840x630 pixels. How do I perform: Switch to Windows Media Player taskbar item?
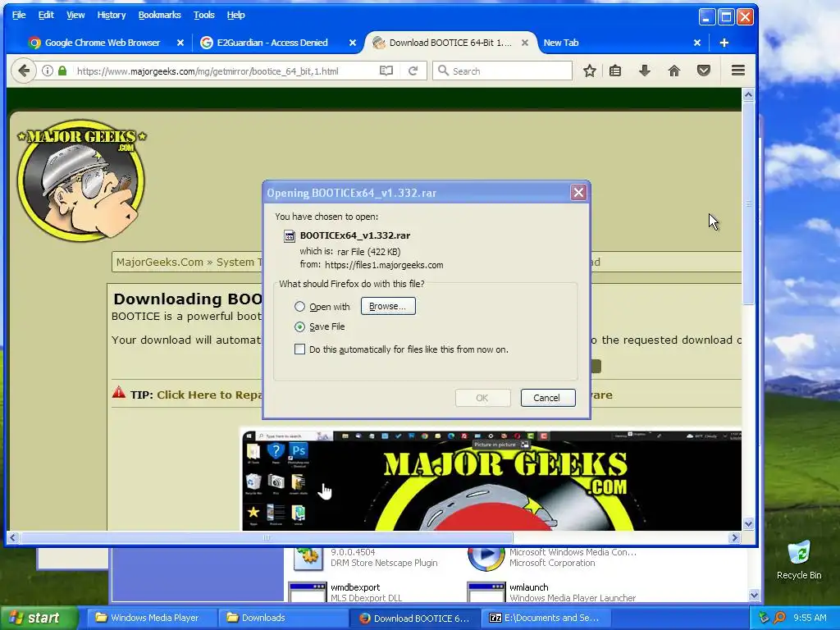[152, 619]
